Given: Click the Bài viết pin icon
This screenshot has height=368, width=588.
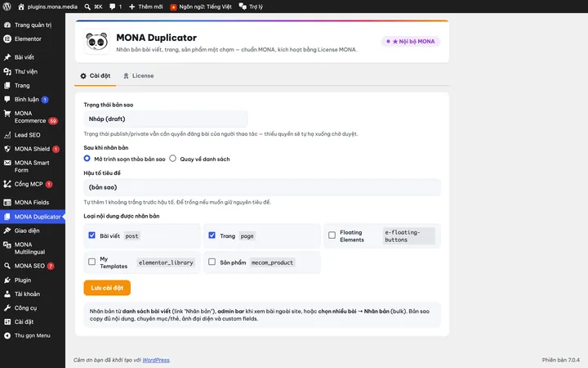Looking at the screenshot, I should click(7, 57).
